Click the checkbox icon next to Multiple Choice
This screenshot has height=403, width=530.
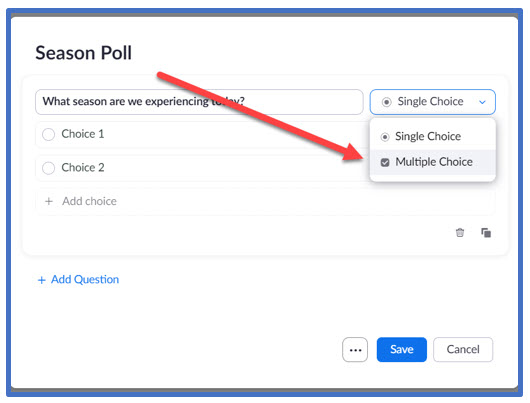[385, 162]
